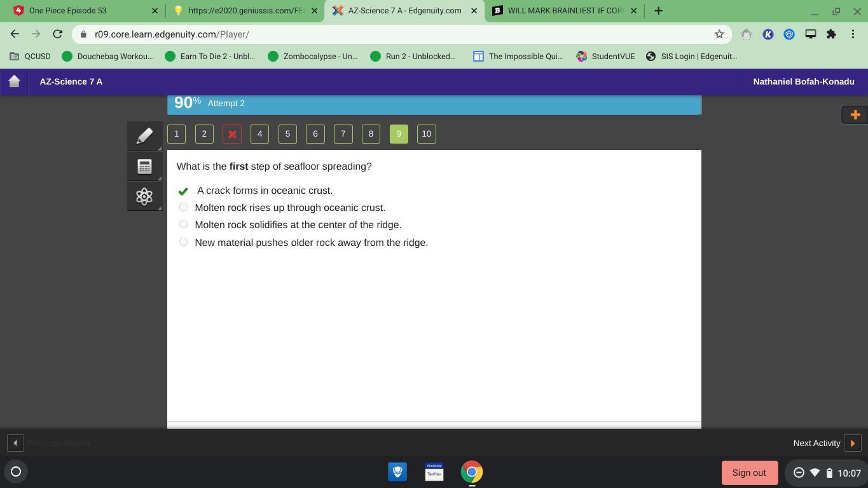Click the Previous Activity arrow icon
868x488 pixels.
(x=15, y=443)
